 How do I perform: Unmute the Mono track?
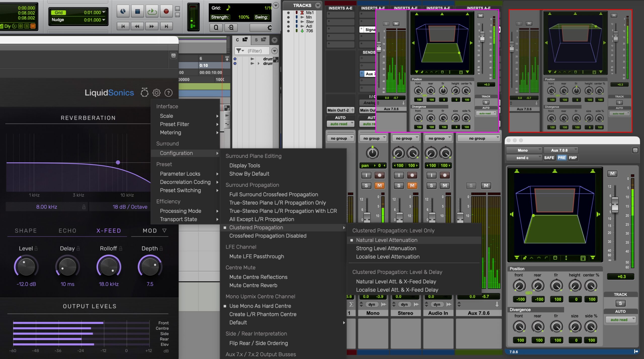[379, 186]
